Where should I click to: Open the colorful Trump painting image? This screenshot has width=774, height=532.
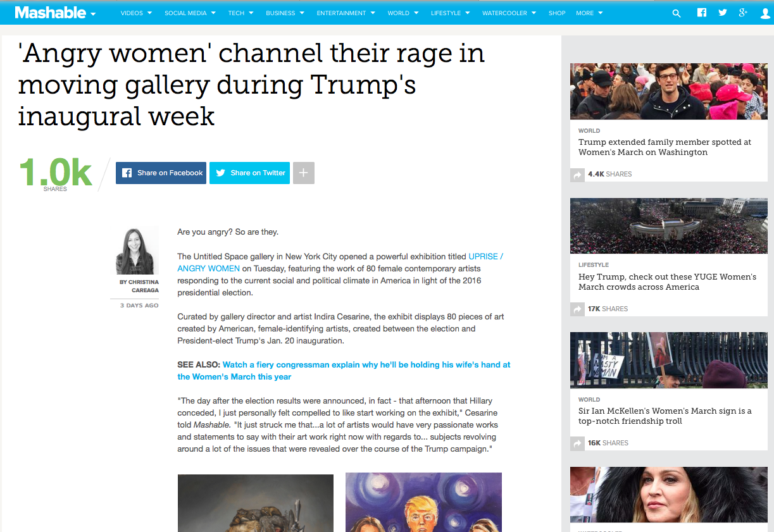[423, 502]
